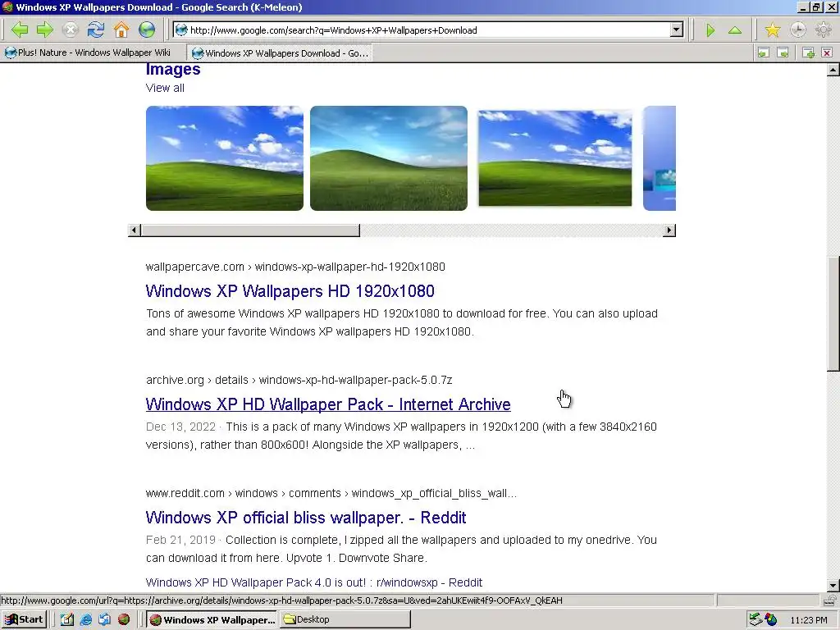This screenshot has width=840, height=630.
Task: Open first Bliss wallpaper thumbnail
Action: point(225,158)
